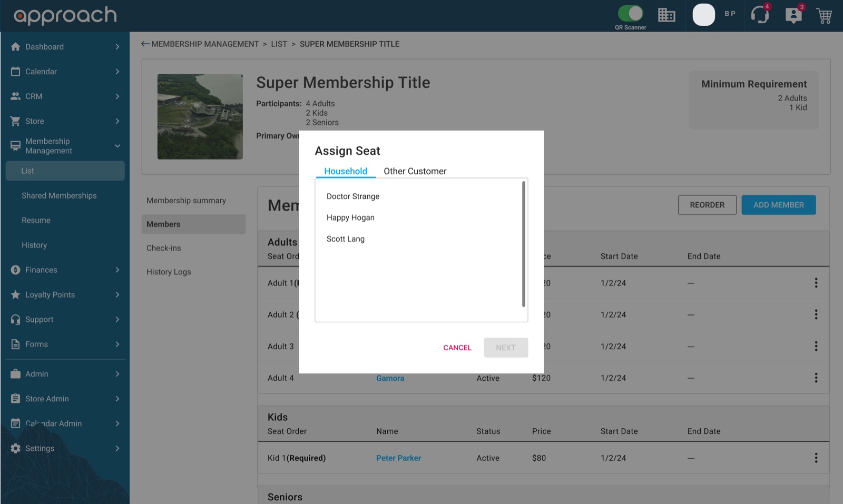Open Shared Memberships in sidebar

59,195
